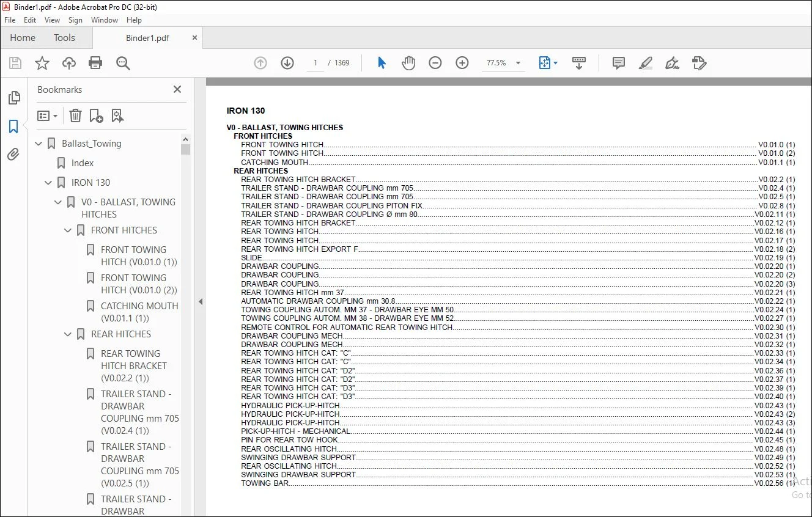Open FRONT TOWING HITCH (V0.01.0 (1)) bookmark
Screen dimensions: 812x517
click(x=139, y=256)
